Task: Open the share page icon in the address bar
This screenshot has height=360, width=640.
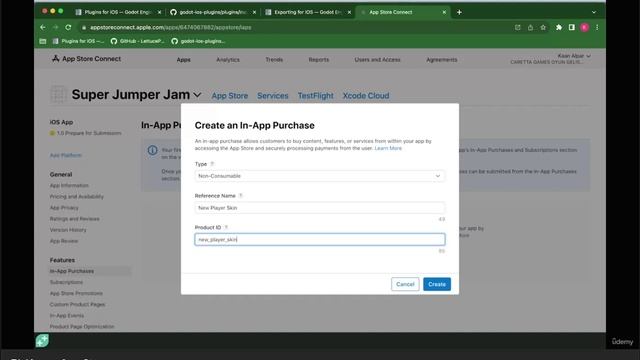Action: pos(530,27)
